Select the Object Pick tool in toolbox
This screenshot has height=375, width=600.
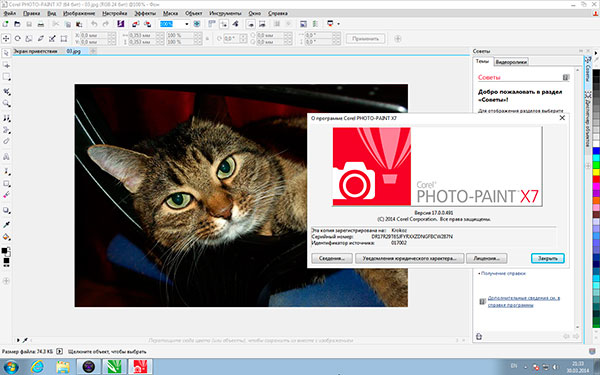6,53
